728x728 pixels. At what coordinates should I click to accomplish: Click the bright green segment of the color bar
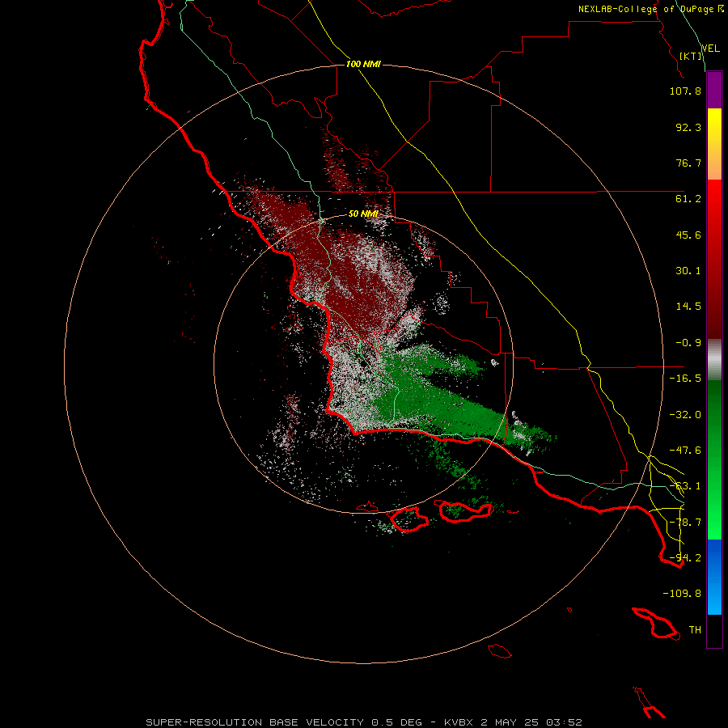tap(714, 459)
